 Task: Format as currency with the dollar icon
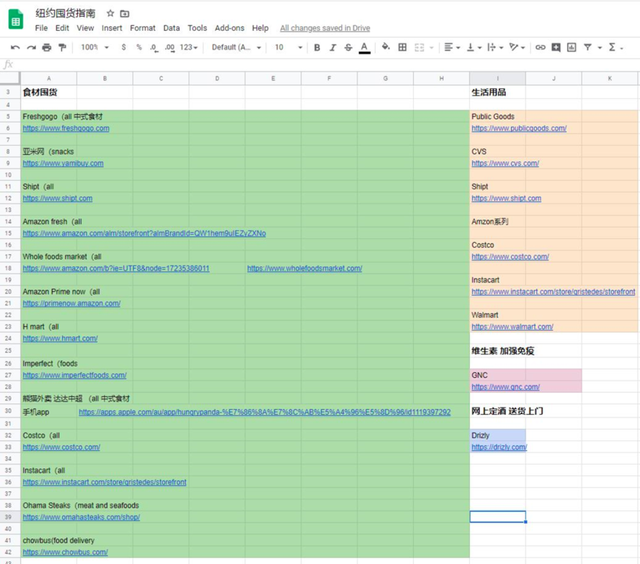pyautogui.click(x=124, y=47)
